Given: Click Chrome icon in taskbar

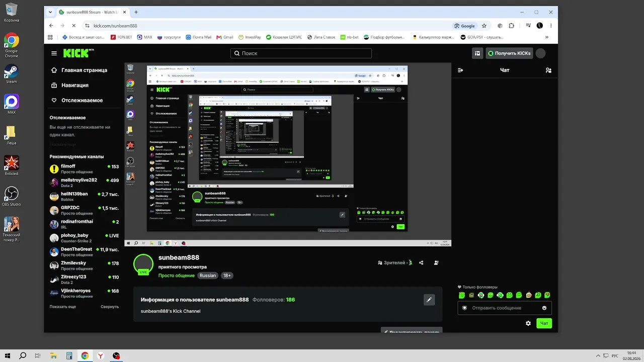Looking at the screenshot, I should click(x=85, y=356).
